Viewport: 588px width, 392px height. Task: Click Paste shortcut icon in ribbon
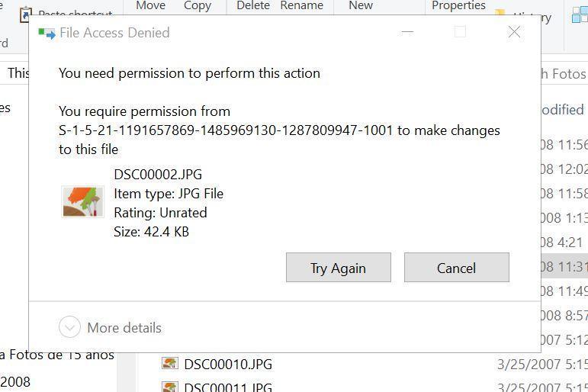[x=26, y=14]
